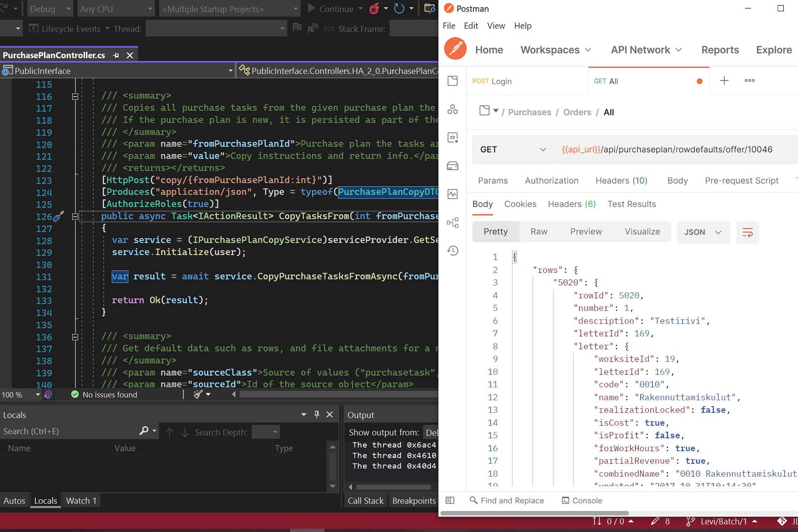Click the Postman Environments icon in sidebar
Screen dimensions: 798x532
click(x=453, y=137)
